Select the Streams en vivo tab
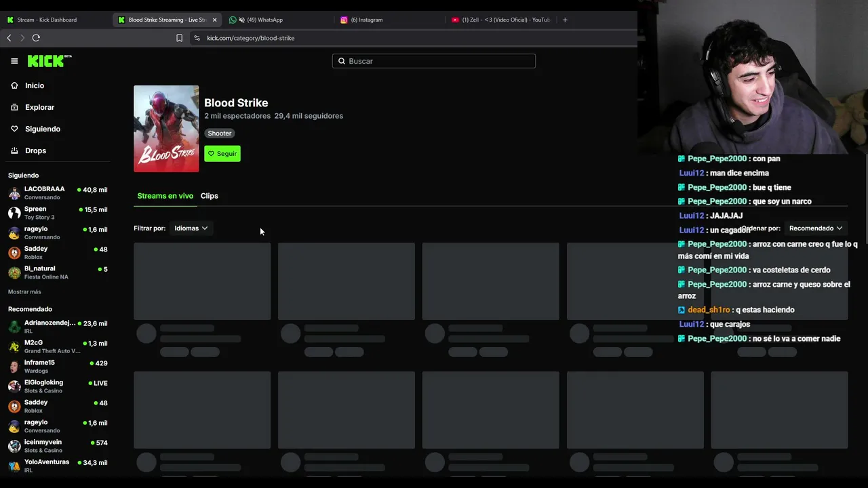Screen dimensions: 868x488 point(165,196)
